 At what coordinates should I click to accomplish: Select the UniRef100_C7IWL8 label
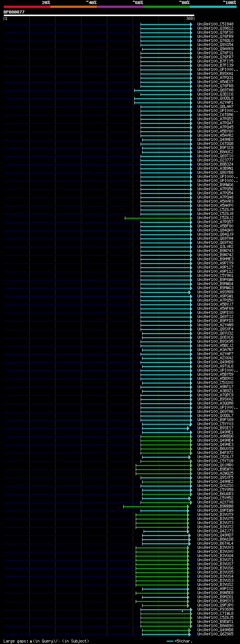point(215,614)
